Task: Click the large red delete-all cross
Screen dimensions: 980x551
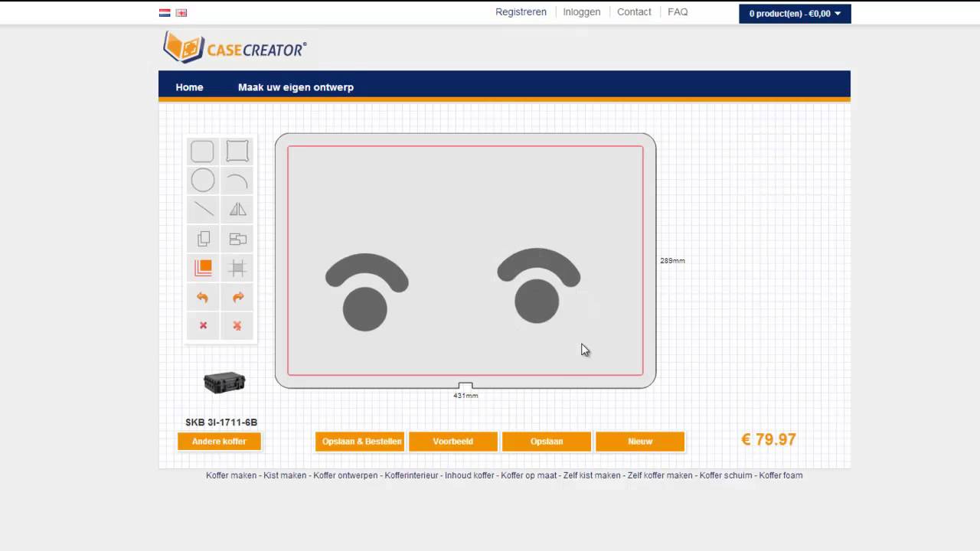Action: point(237,325)
